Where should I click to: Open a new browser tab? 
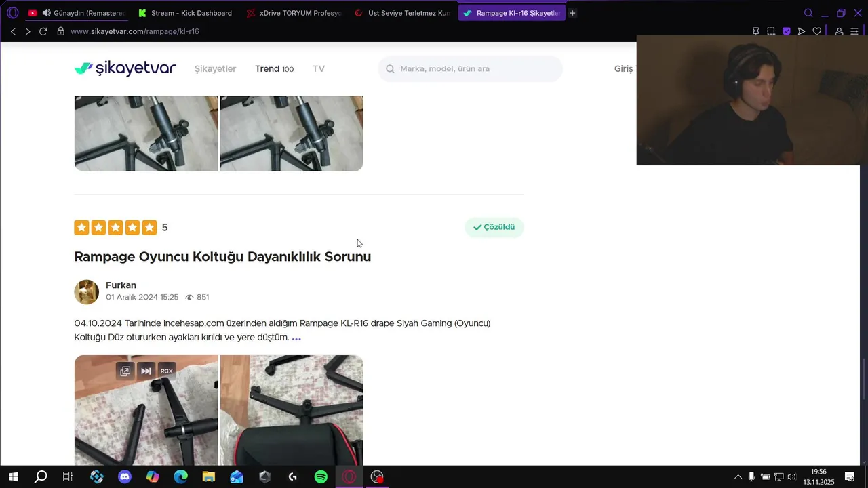click(x=572, y=13)
